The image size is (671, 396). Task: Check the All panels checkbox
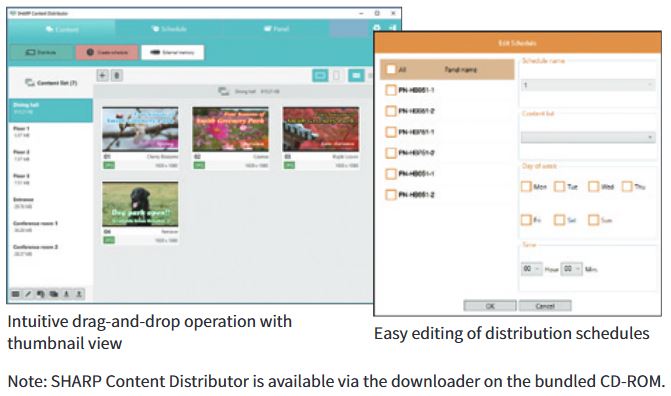391,69
